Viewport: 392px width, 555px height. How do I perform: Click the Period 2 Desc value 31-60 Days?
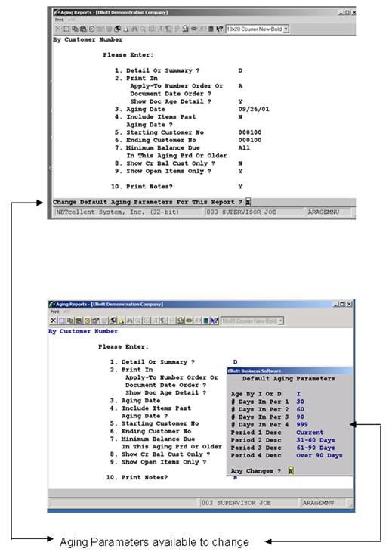315,440
